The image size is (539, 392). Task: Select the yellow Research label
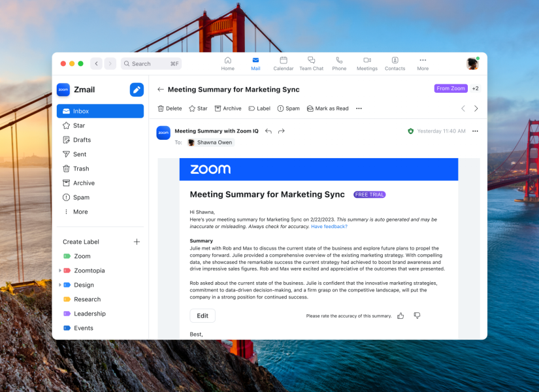[86, 299]
